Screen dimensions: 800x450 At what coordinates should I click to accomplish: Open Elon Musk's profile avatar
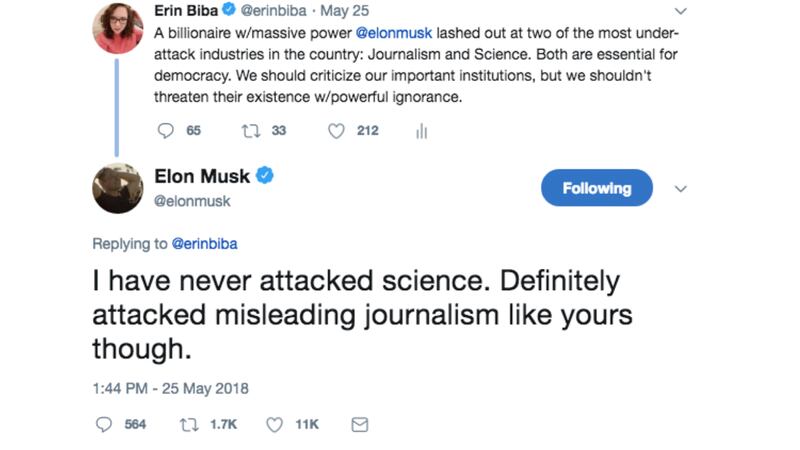(x=117, y=188)
